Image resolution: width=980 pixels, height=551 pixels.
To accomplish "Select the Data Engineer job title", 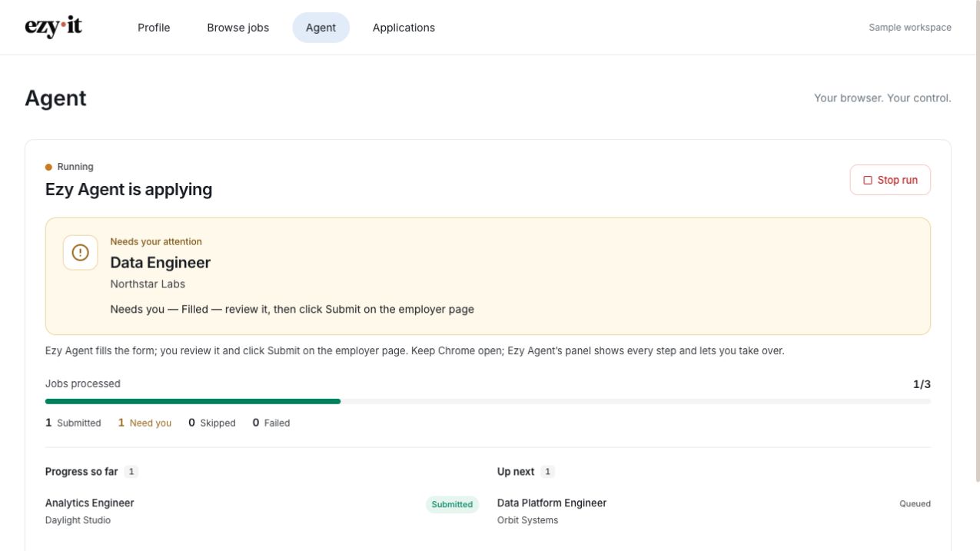I will click(160, 263).
